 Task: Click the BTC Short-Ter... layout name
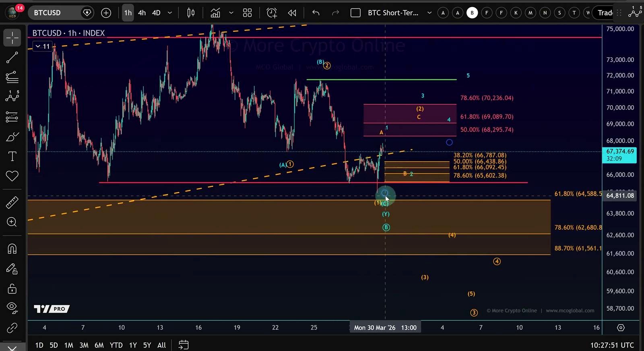[393, 13]
